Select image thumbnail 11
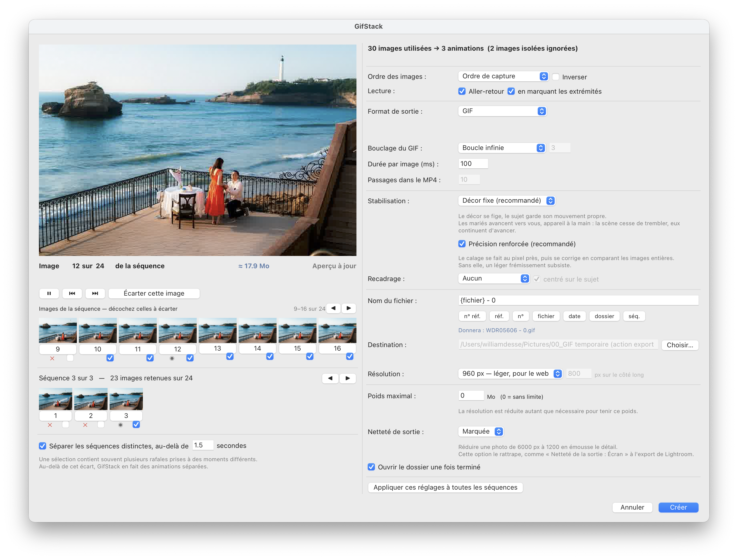 click(x=138, y=330)
